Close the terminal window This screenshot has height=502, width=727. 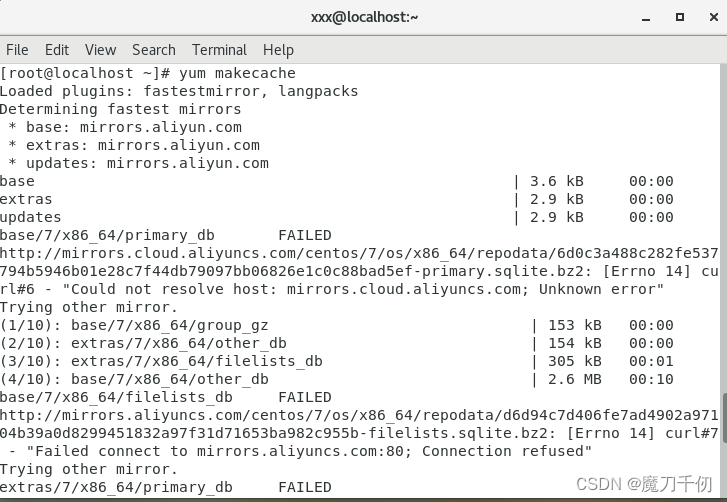coord(714,17)
